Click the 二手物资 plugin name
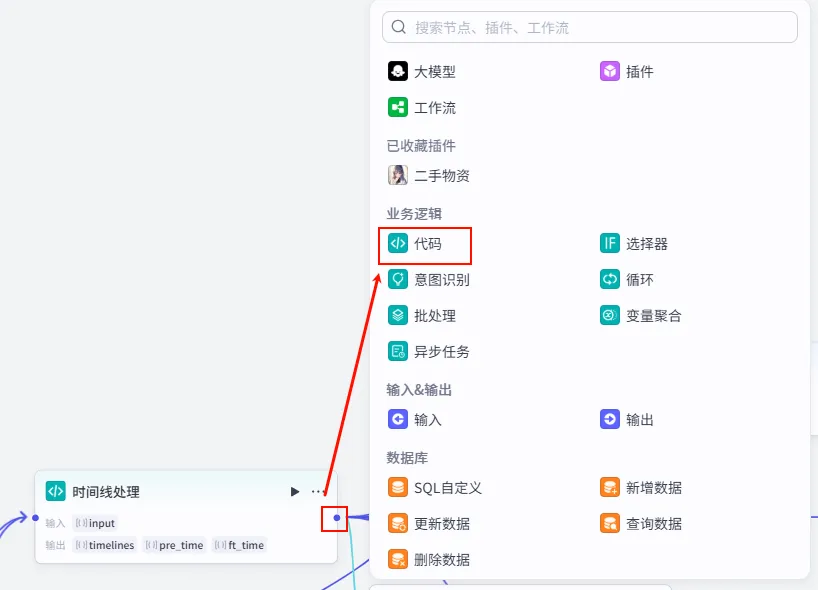The image size is (818, 590). click(x=442, y=176)
